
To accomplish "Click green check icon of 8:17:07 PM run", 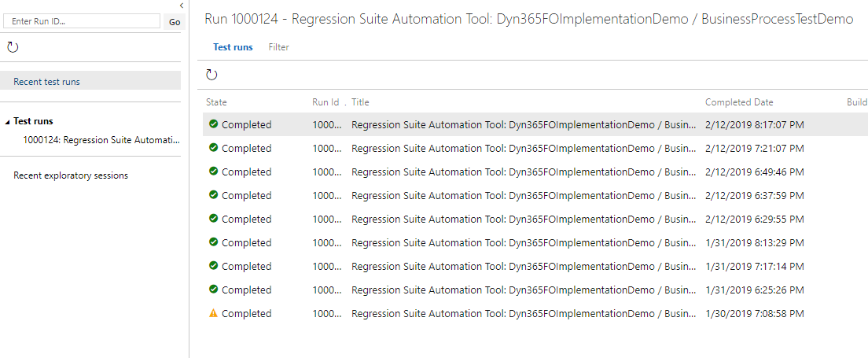I will tap(213, 124).
